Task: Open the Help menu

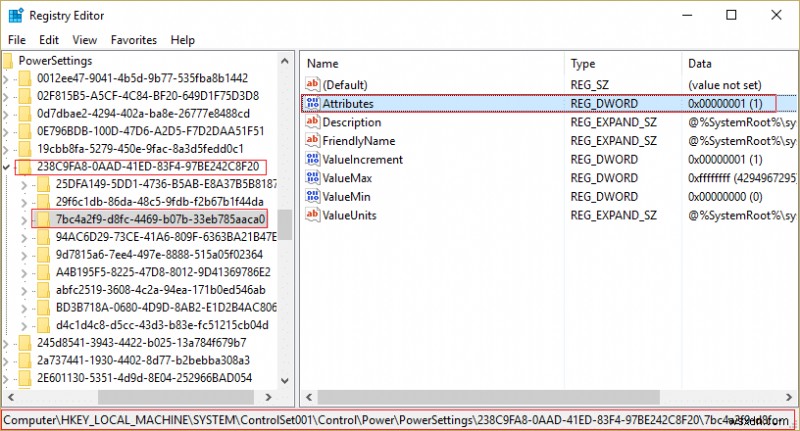Action: 183,40
